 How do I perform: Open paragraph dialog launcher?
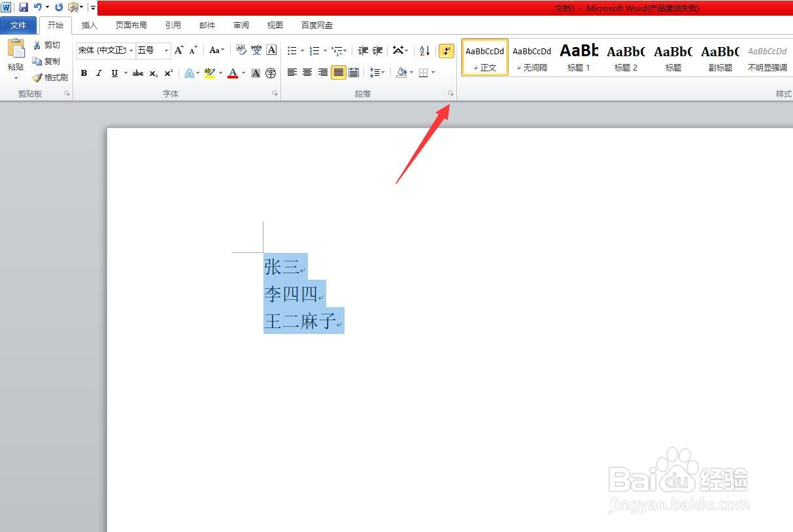[x=450, y=94]
